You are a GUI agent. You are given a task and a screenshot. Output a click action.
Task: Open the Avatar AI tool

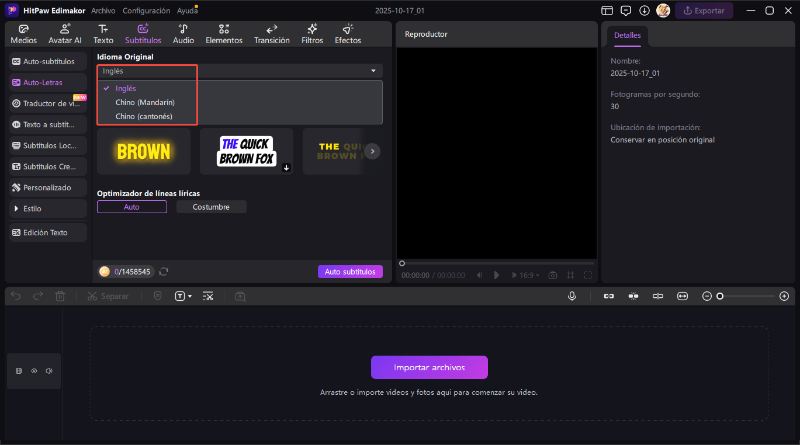click(65, 34)
